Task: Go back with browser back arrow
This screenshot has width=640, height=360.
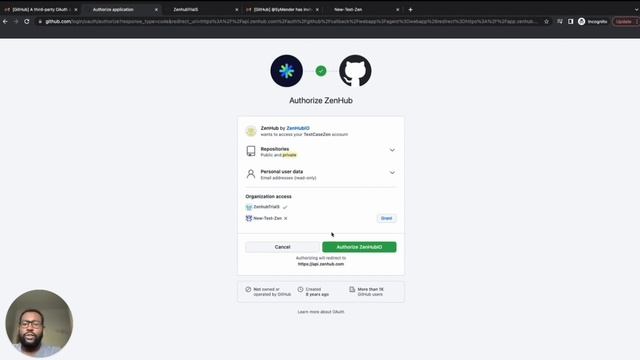Action: (x=5, y=21)
